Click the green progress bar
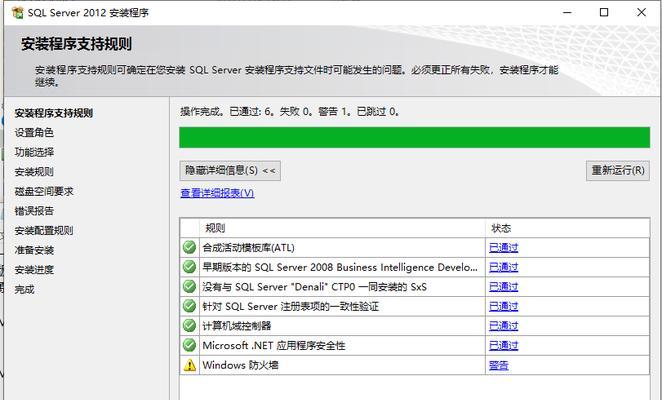 coord(415,137)
